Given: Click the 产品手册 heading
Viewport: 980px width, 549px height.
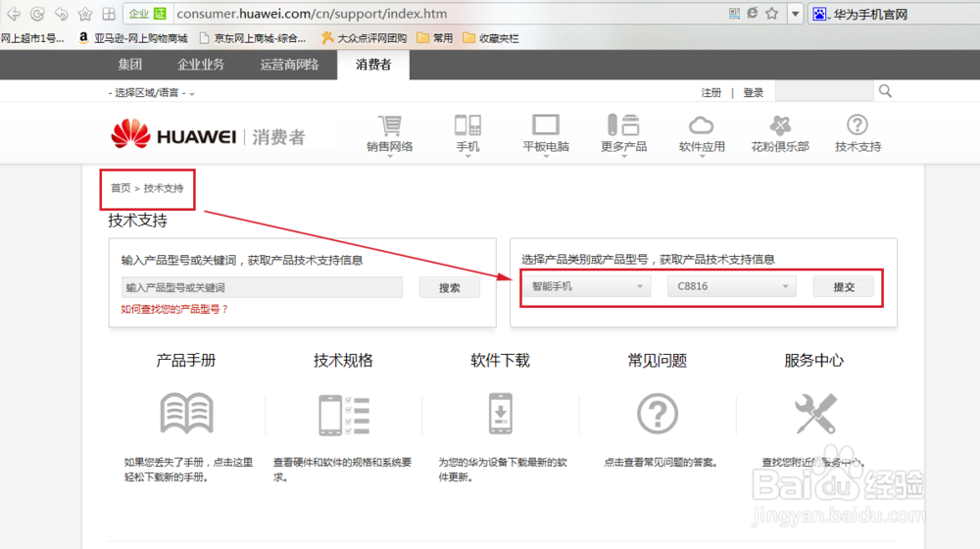Looking at the screenshot, I should (185, 360).
